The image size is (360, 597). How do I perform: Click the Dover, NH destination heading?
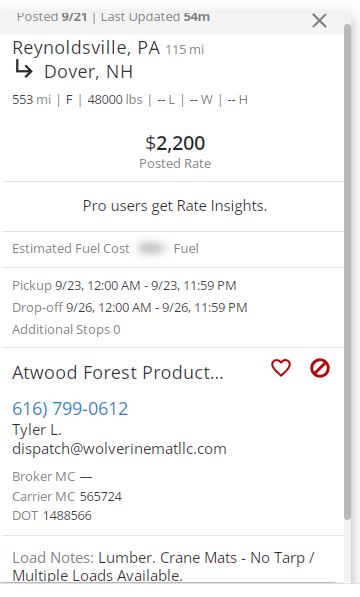click(x=88, y=72)
